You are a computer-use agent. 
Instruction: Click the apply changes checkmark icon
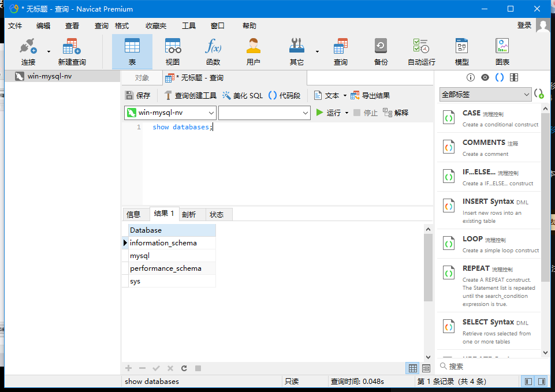156,368
